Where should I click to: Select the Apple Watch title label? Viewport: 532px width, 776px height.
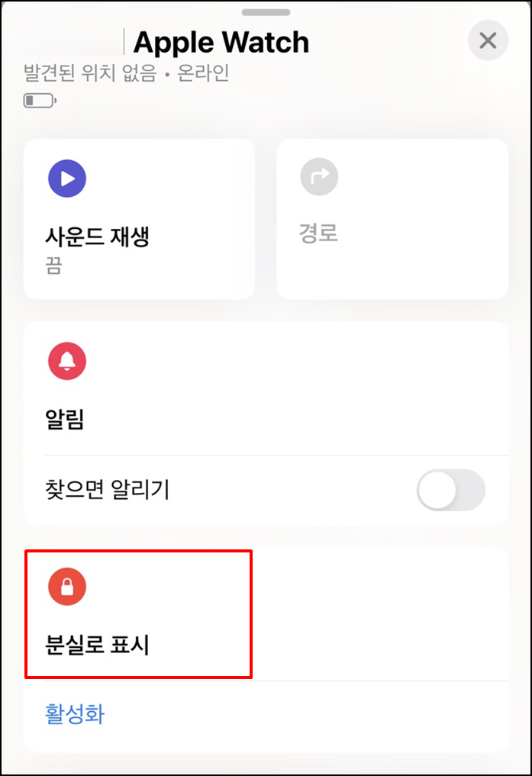[x=221, y=41]
